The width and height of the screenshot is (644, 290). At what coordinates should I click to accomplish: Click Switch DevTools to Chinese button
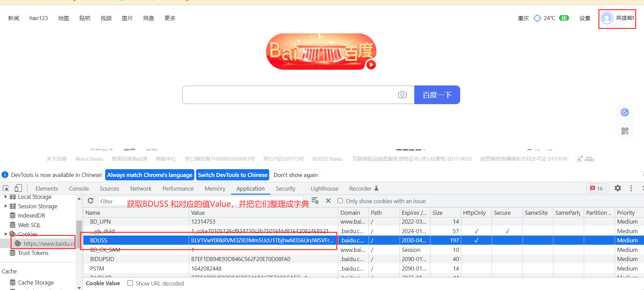point(233,175)
